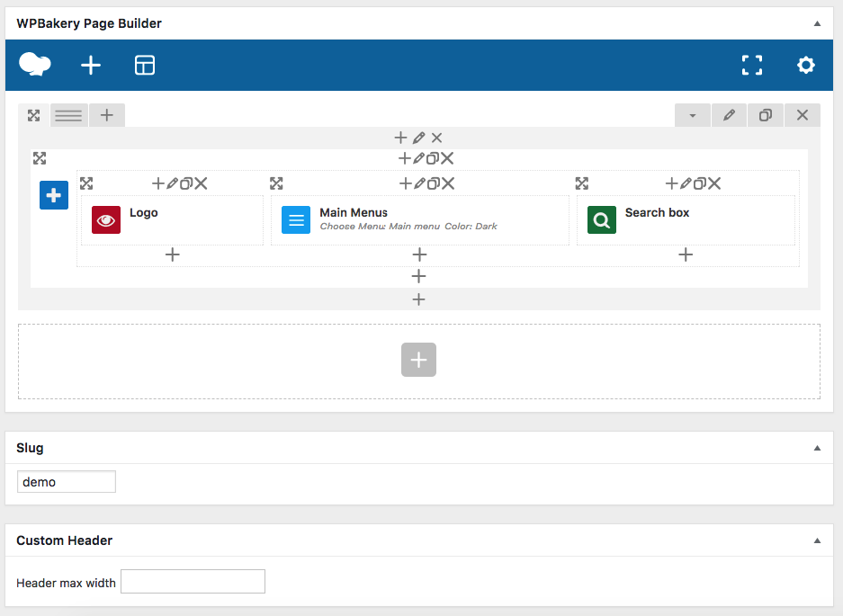Click the Main Menus description text
Image resolution: width=843 pixels, height=616 pixels.
click(x=408, y=227)
